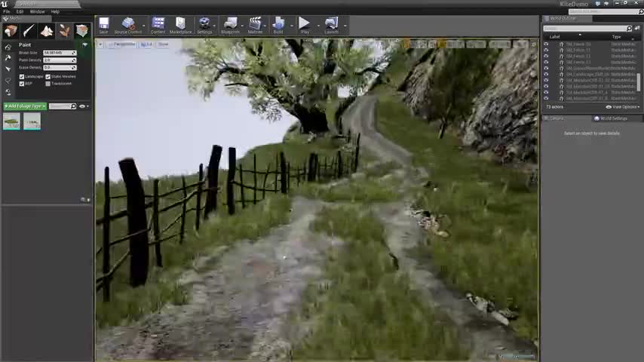Click the Play button in toolbar

305,25
